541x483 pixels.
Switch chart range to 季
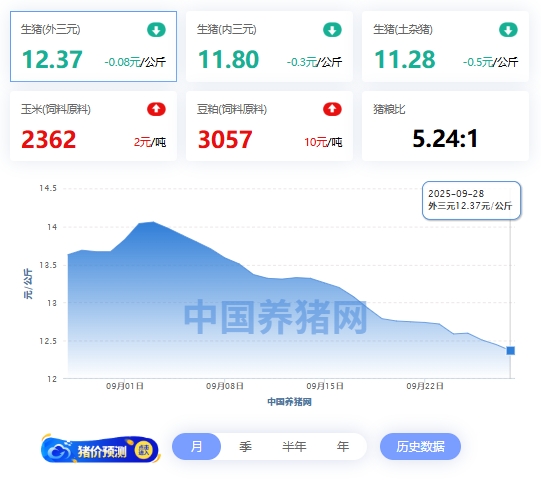(x=245, y=446)
